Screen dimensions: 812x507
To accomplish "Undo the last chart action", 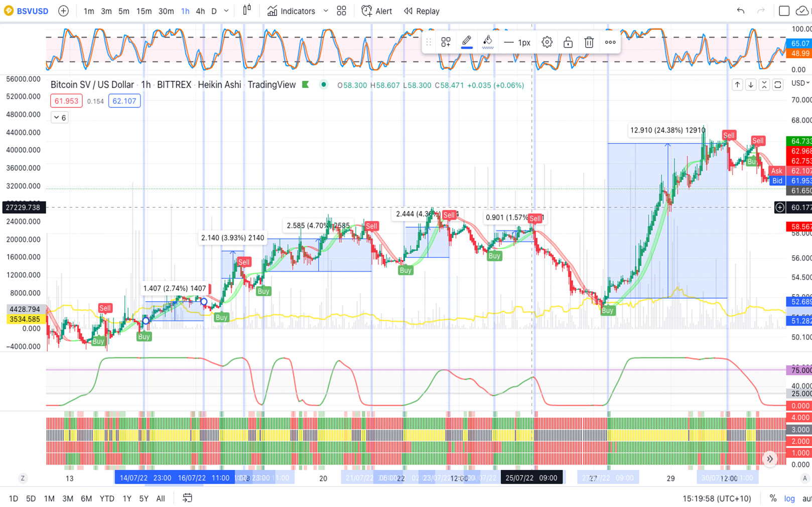I will [x=741, y=11].
